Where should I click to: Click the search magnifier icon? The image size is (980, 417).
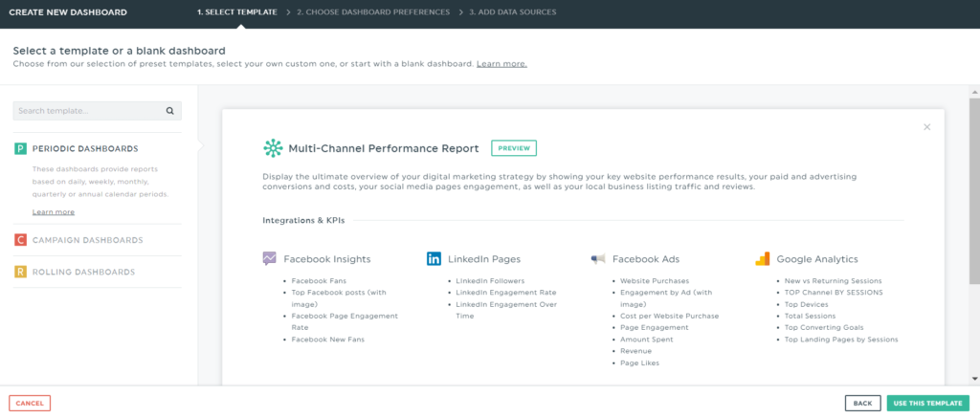tap(169, 111)
